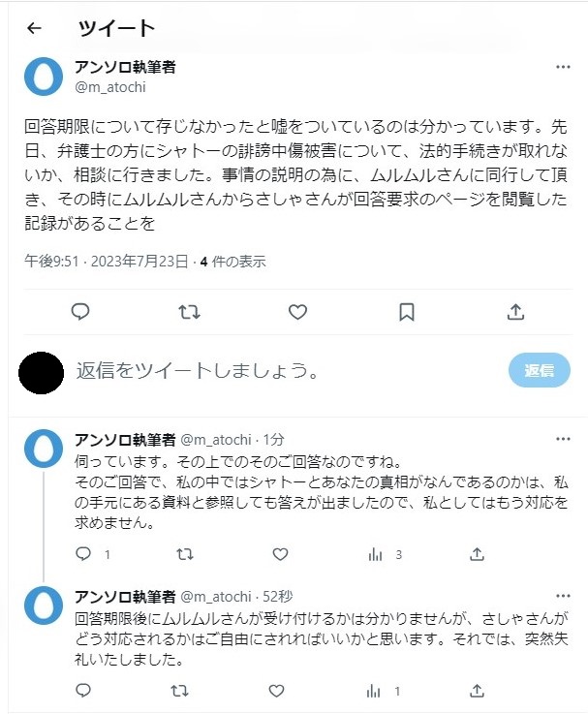Share the first reply tweet
The height and width of the screenshot is (714, 588).
[477, 554]
